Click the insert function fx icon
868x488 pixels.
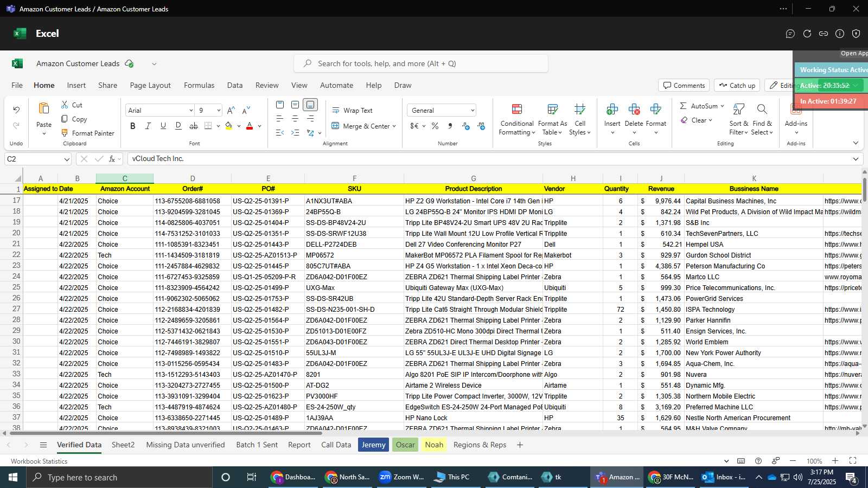(112, 159)
